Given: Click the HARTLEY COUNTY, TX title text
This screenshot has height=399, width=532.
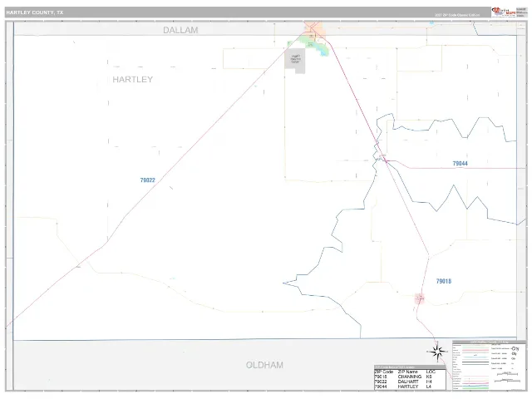Looking at the screenshot, I should tap(35, 12).
